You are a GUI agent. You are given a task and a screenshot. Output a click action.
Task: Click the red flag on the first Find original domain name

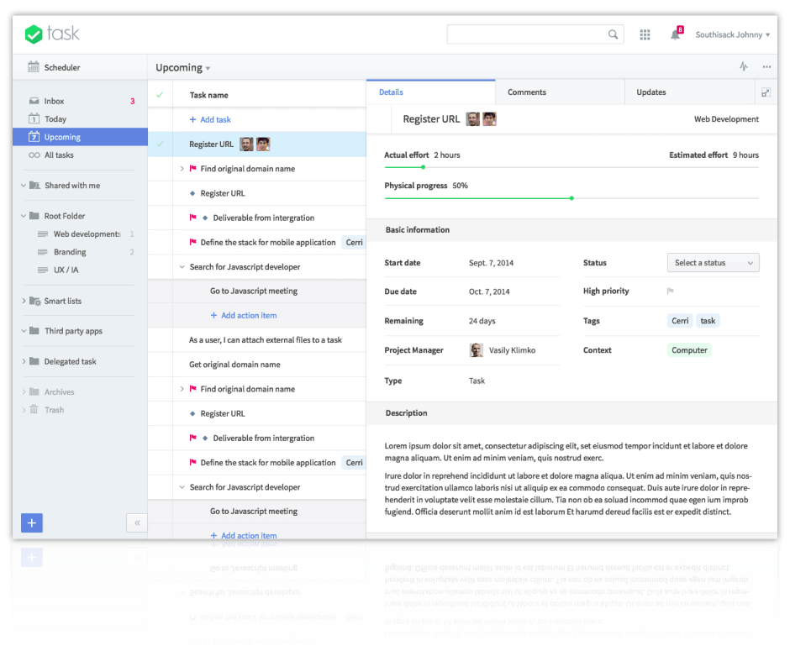[x=192, y=168]
